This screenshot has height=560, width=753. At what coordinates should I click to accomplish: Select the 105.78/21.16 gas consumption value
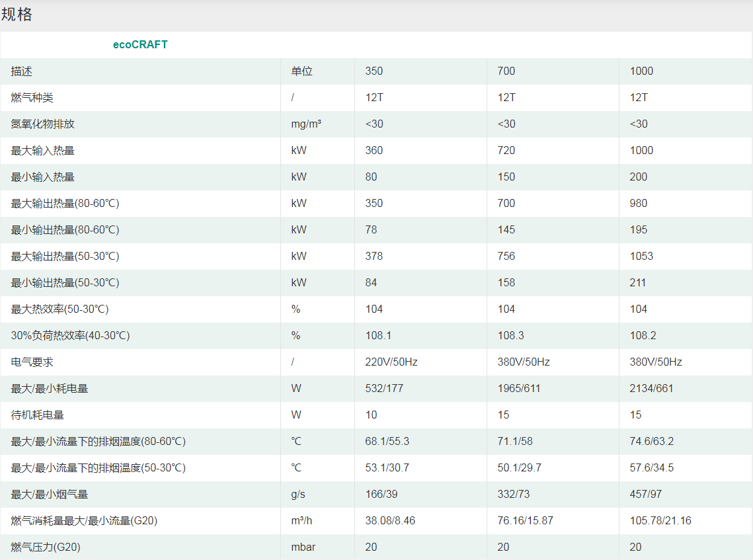[x=660, y=521]
